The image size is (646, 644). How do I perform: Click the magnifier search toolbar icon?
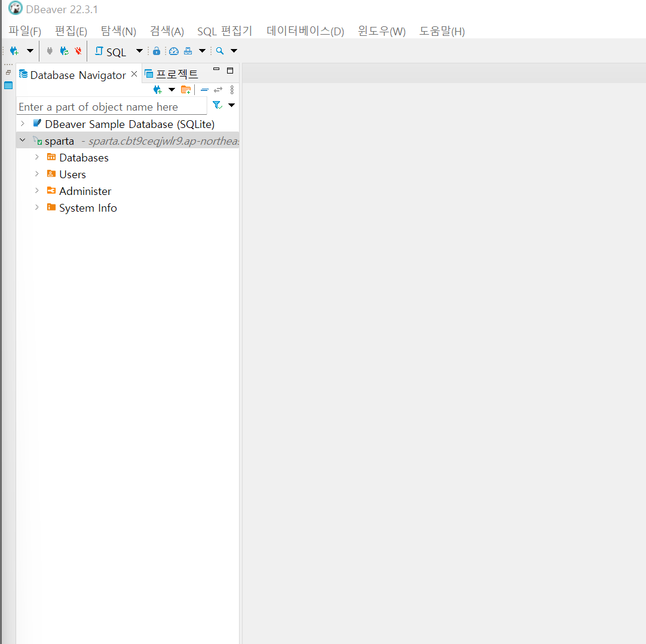pyautogui.click(x=220, y=51)
